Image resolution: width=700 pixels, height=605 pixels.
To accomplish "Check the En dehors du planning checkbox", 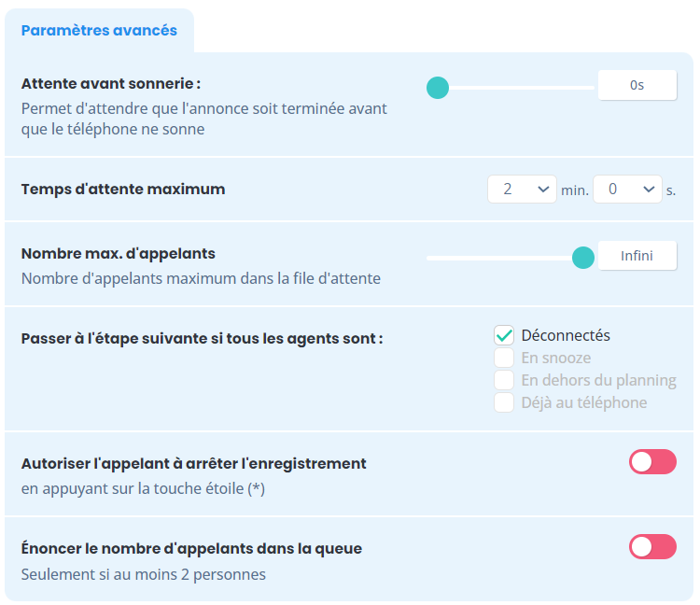I will [x=504, y=380].
